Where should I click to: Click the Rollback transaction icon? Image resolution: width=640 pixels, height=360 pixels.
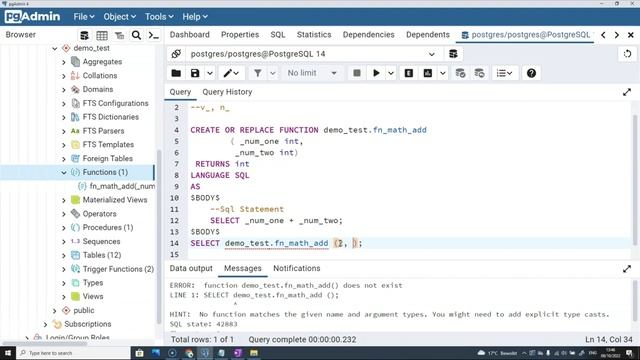point(480,73)
